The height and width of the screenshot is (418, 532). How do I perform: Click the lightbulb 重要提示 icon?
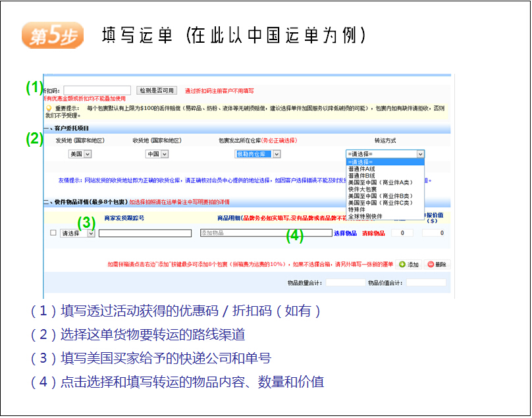tap(48, 107)
